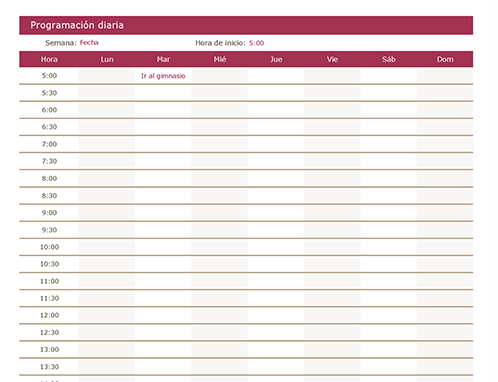The image size is (498, 382).
Task: Select the Lun column header
Action: pyautogui.click(x=107, y=59)
